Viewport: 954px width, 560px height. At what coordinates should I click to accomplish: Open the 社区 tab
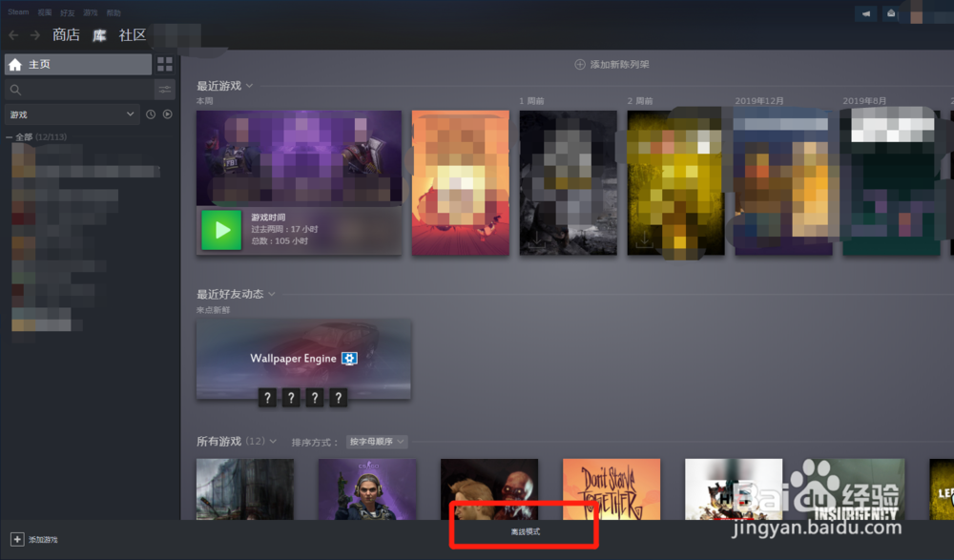[x=133, y=35]
